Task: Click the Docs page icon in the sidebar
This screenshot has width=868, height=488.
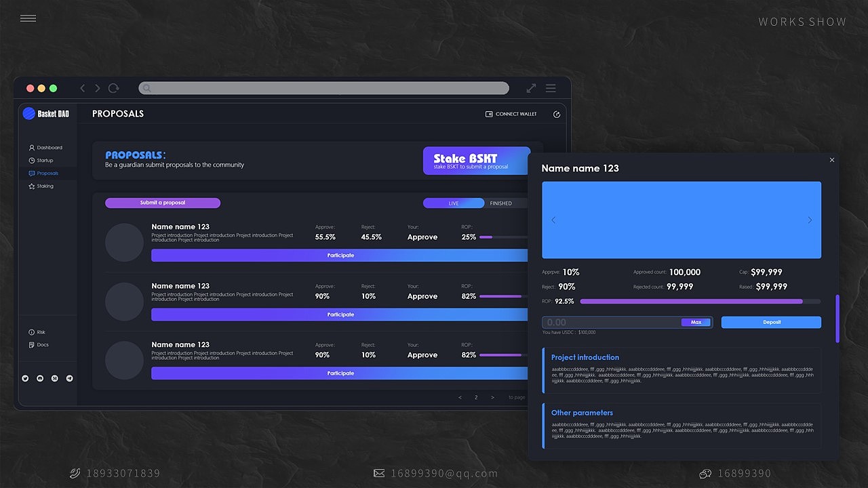Action: point(31,345)
